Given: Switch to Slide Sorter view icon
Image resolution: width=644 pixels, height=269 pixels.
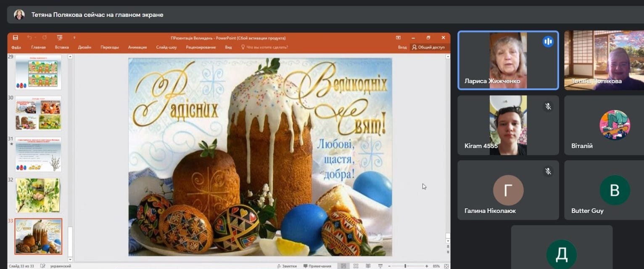Looking at the screenshot, I should (356, 266).
